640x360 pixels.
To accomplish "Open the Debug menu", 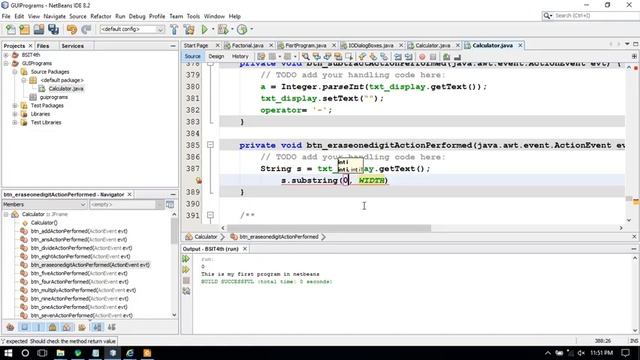I will tap(137, 16).
